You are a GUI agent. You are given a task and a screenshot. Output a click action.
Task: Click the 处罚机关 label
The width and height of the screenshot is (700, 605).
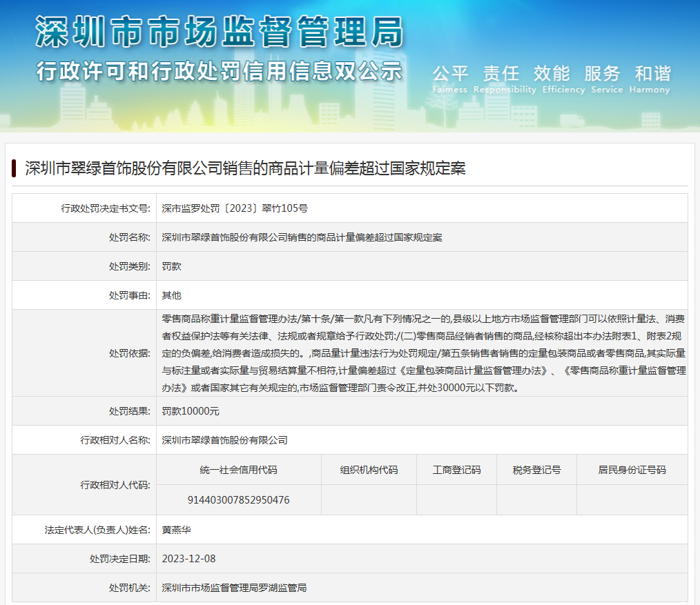[130, 588]
